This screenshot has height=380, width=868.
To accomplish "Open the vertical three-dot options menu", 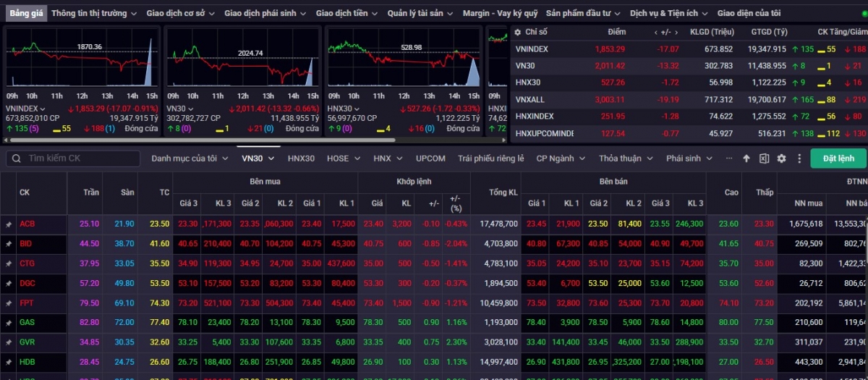I will (x=799, y=159).
